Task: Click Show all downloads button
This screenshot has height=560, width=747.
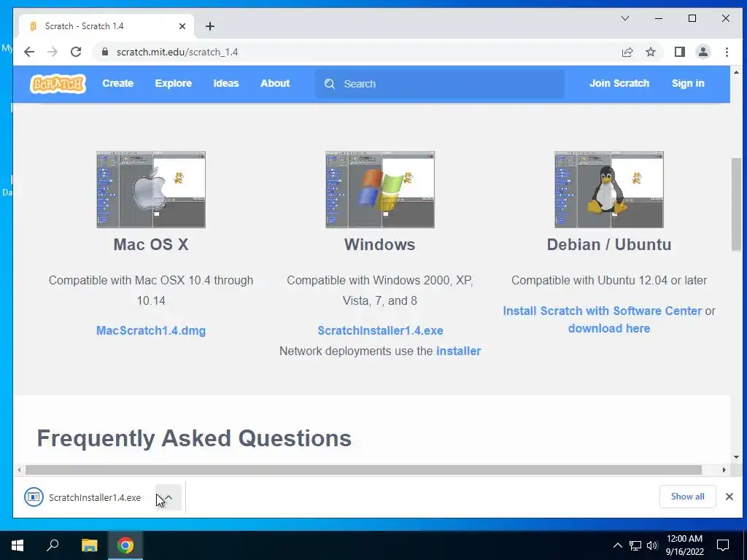Action: (687, 497)
